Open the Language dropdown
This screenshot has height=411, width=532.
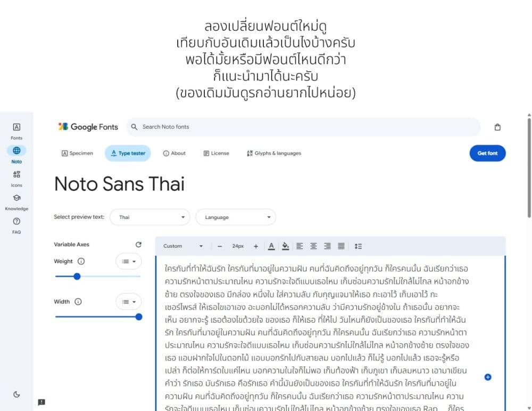[236, 217]
